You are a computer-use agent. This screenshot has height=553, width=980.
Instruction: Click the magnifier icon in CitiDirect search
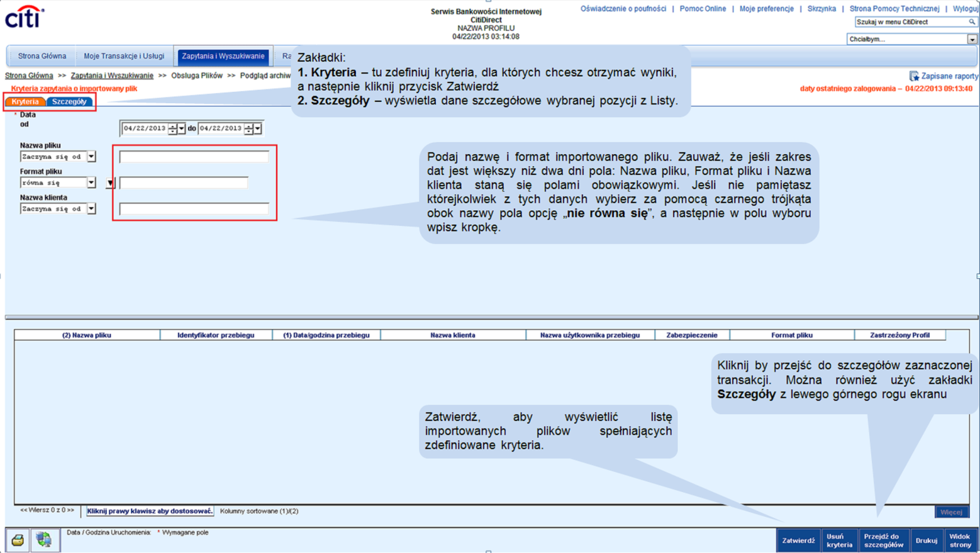click(x=972, y=22)
